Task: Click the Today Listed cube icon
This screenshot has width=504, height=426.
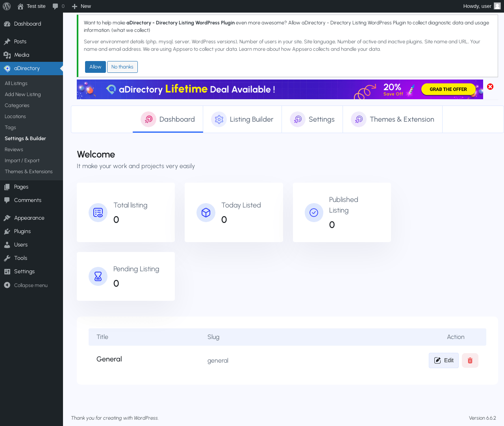Action: [206, 213]
